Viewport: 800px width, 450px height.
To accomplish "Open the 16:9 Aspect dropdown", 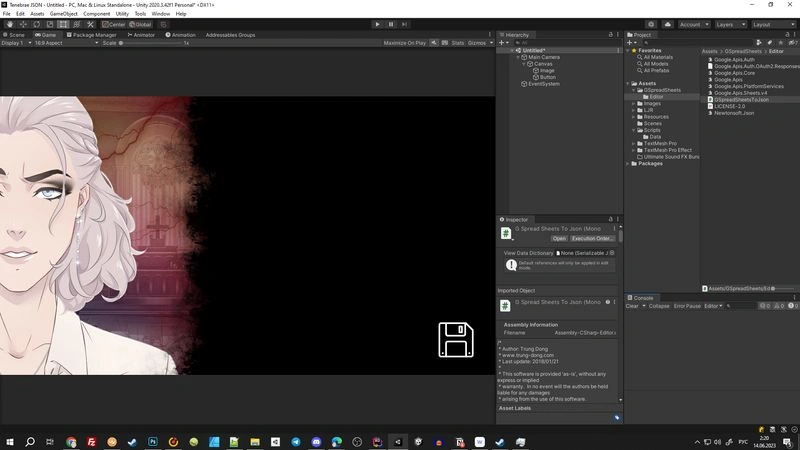I will coord(66,43).
